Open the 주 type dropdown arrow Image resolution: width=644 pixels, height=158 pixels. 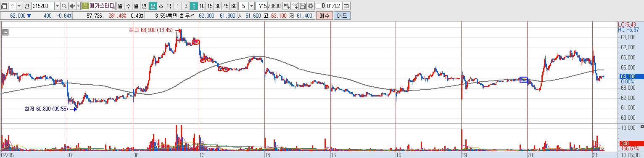click(x=19, y=6)
